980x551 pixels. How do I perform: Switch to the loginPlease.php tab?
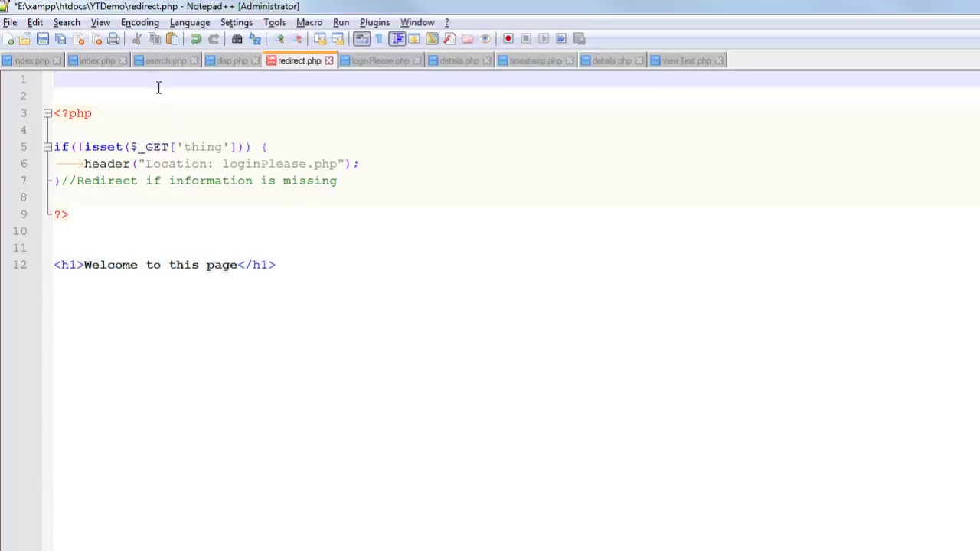click(x=381, y=60)
